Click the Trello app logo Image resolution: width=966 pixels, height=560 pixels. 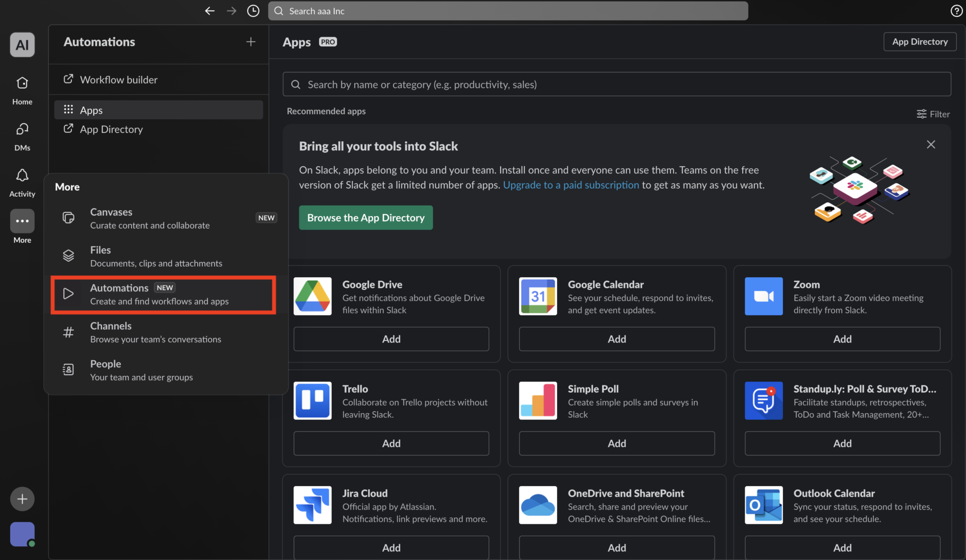[312, 401]
